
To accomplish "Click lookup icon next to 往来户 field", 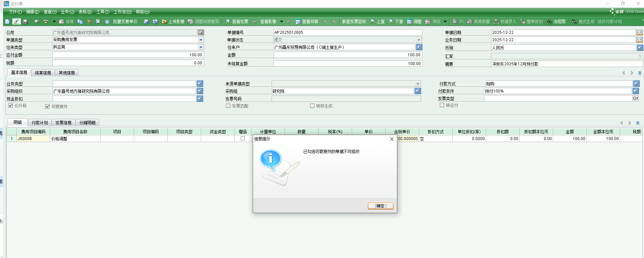I will [x=419, y=47].
